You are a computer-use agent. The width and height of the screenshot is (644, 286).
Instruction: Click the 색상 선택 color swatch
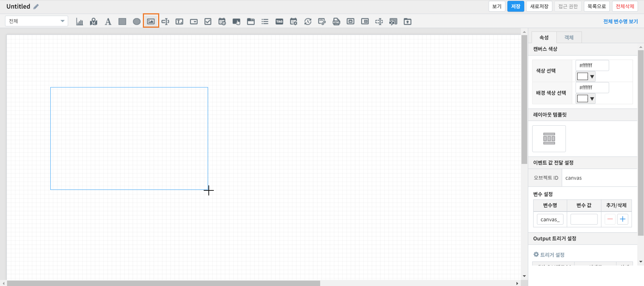tap(582, 76)
